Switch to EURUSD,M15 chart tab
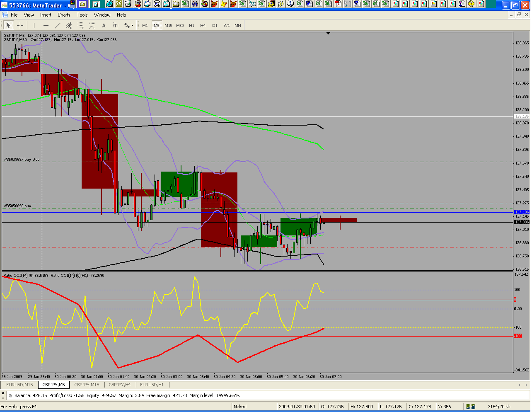Image resolution: width=532 pixels, height=412 pixels. (19, 385)
